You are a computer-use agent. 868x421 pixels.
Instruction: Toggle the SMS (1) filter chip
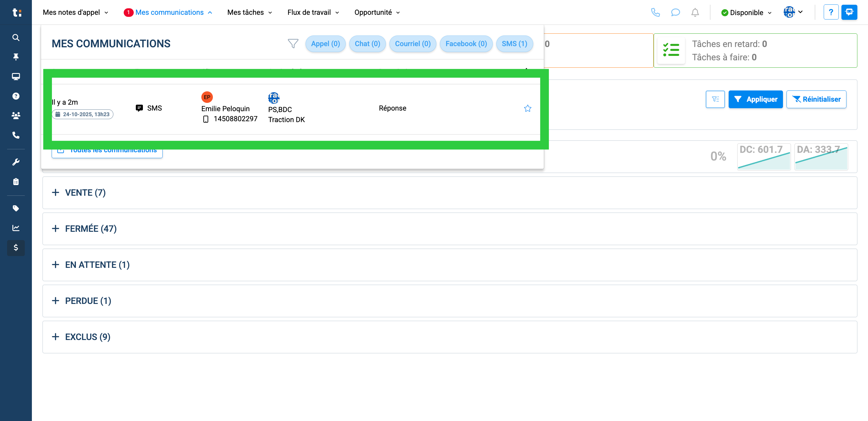click(x=514, y=44)
